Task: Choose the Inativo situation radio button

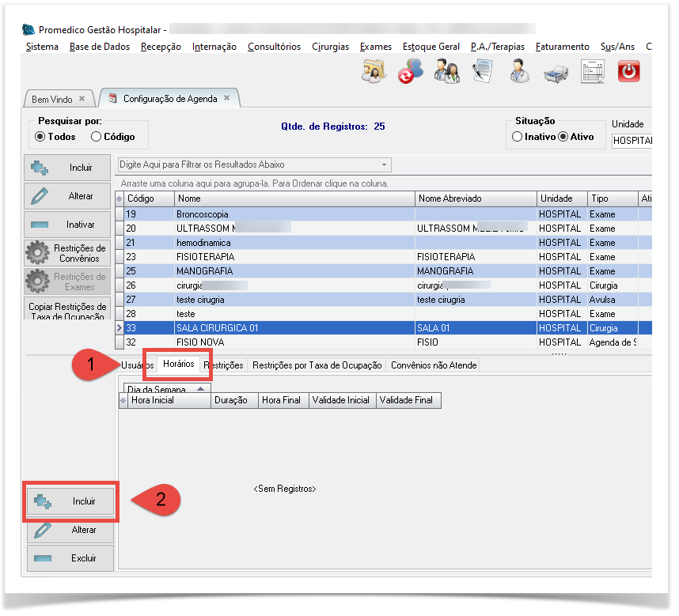Action: [x=518, y=137]
